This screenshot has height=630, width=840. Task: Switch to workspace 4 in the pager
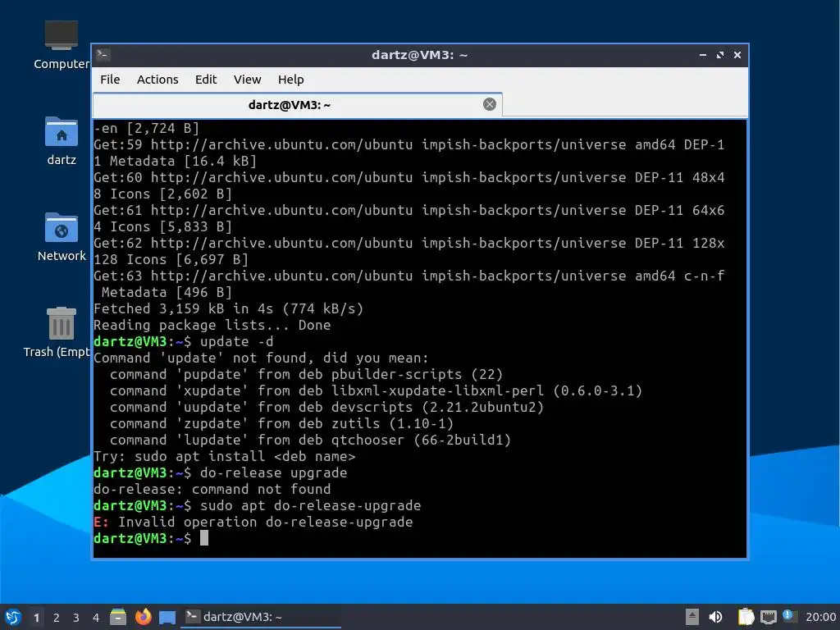tap(96, 618)
